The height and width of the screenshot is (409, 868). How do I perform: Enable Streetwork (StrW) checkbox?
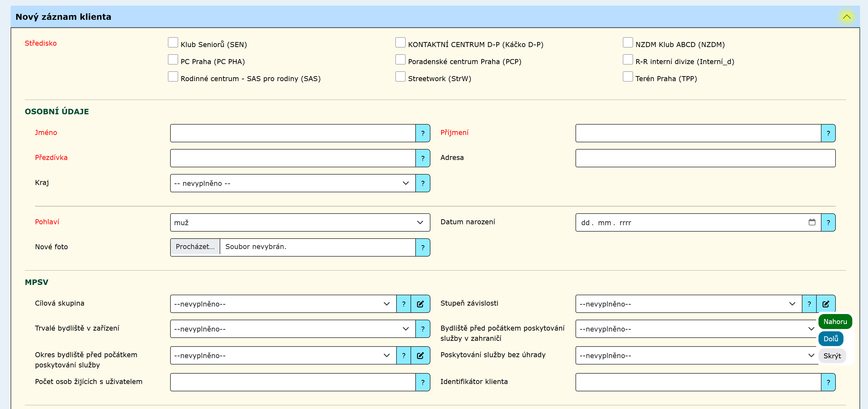pyautogui.click(x=400, y=77)
